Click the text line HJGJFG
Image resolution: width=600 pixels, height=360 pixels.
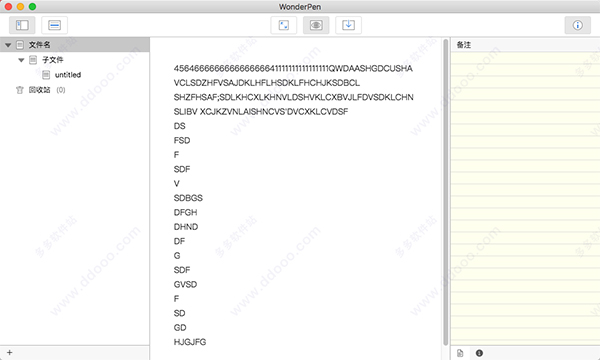pos(190,342)
